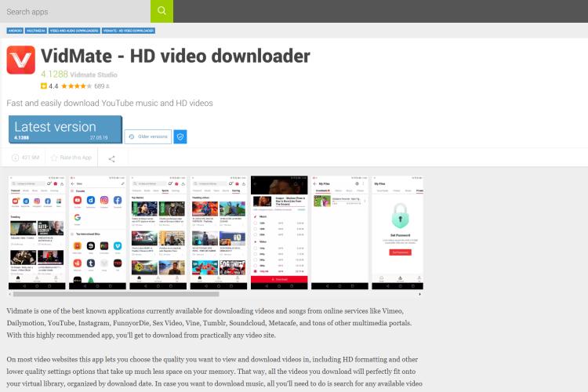Open VidMate - HD Video Downloader breadcrumb tag
Image resolution: width=588 pixels, height=392 pixels.
[129, 31]
